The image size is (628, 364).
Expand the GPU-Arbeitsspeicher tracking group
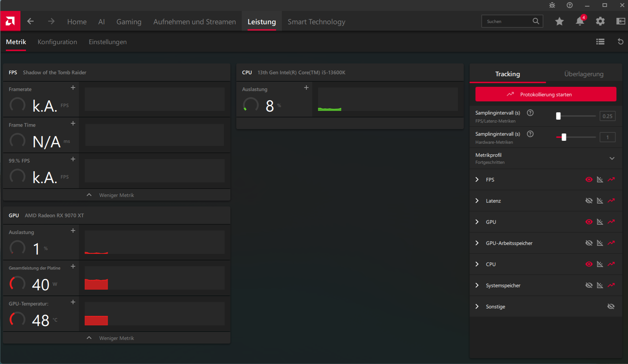(477, 243)
